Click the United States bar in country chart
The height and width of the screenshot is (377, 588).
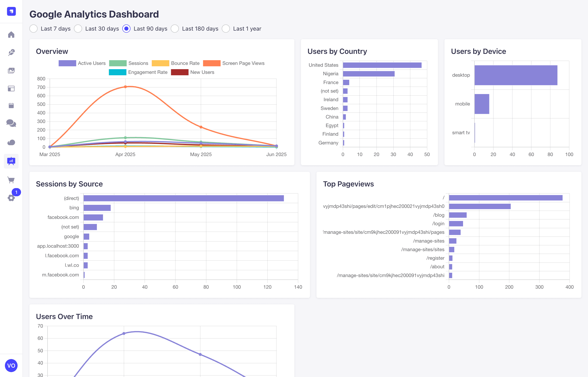pyautogui.click(x=382, y=65)
